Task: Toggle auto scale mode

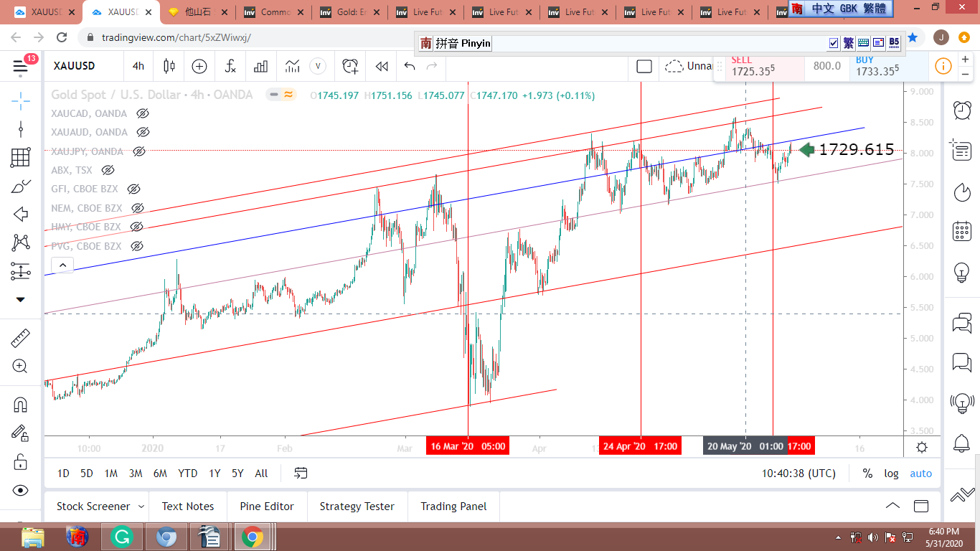Action: click(x=921, y=474)
